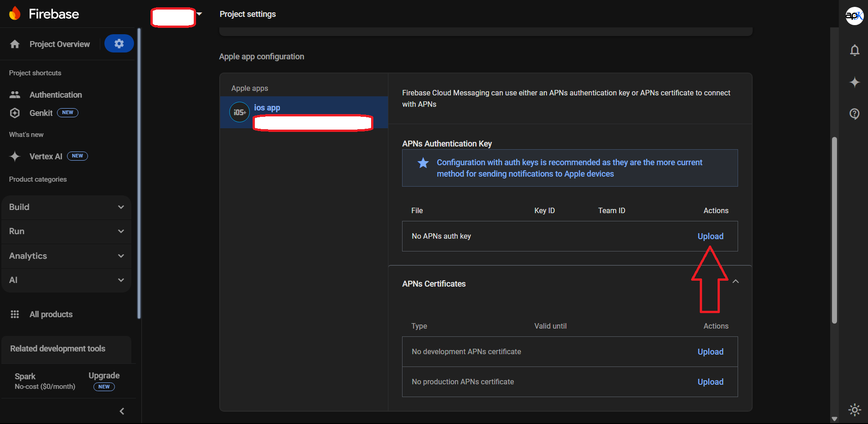
Task: Click the Firebase logo icon
Action: point(15,14)
